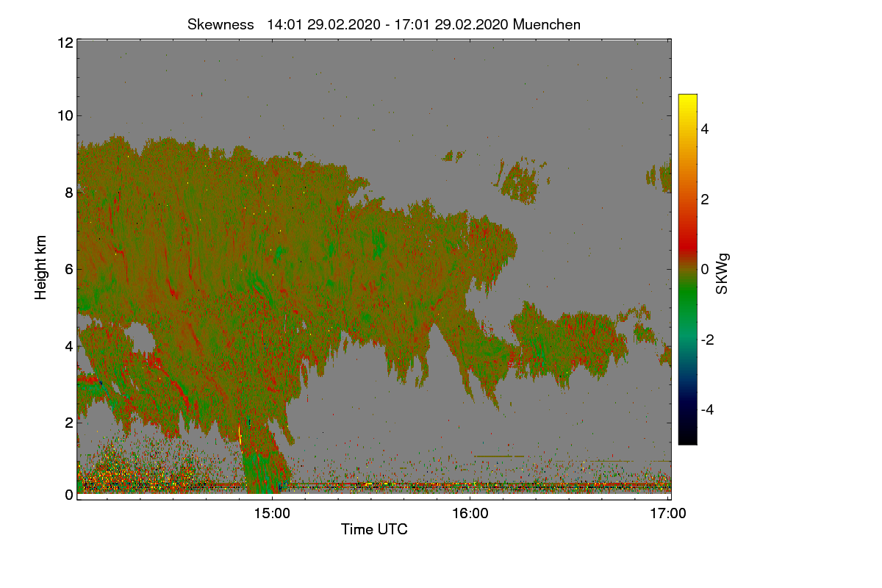The image size is (882, 588).
Task: Click the word "Muenchen" in the title
Action: pos(547,24)
